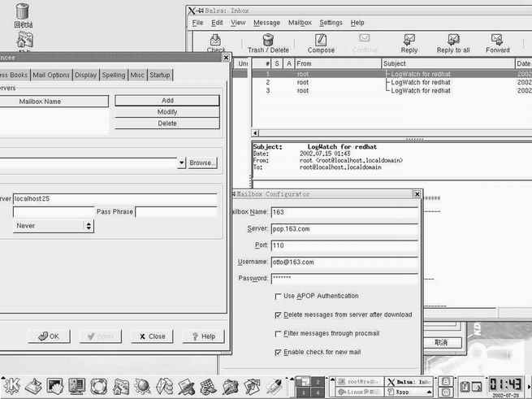This screenshot has height=399, width=532.
Task: Open the Mailbox menu
Action: pyautogui.click(x=300, y=23)
